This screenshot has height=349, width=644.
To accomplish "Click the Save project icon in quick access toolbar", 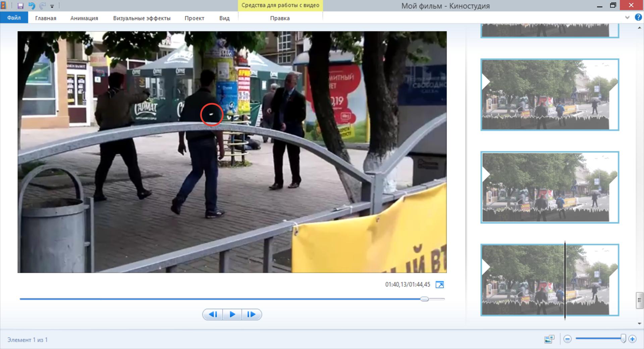I will (x=20, y=6).
